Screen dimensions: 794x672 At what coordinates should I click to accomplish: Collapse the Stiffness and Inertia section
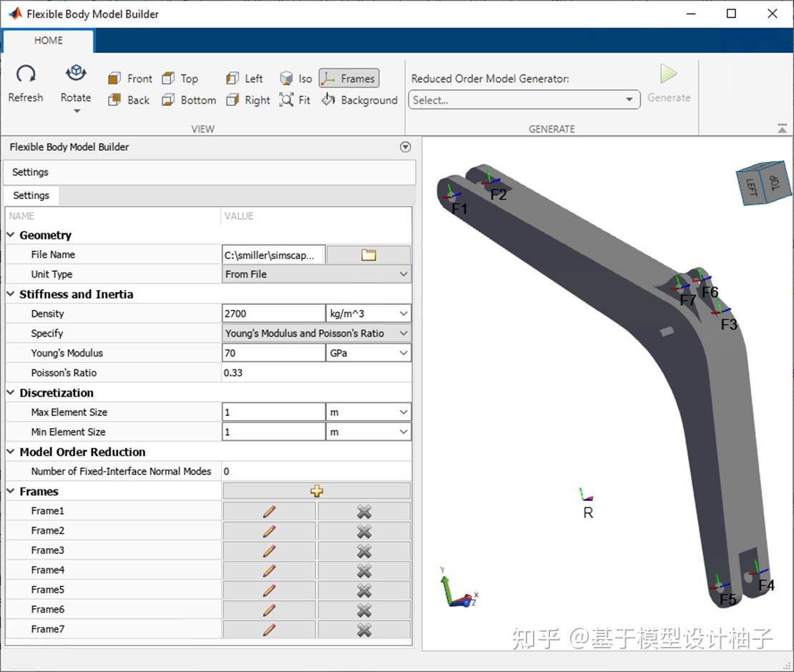click(x=11, y=294)
